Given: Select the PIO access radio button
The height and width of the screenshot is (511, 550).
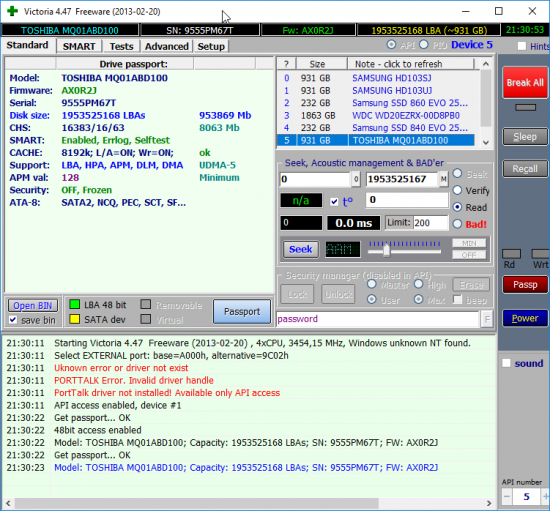Looking at the screenshot, I should pos(424,45).
